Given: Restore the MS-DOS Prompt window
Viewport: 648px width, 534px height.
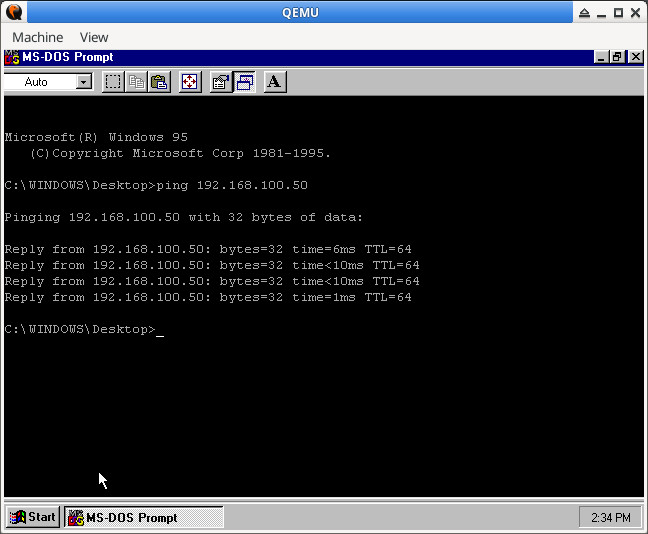Looking at the screenshot, I should (617, 57).
